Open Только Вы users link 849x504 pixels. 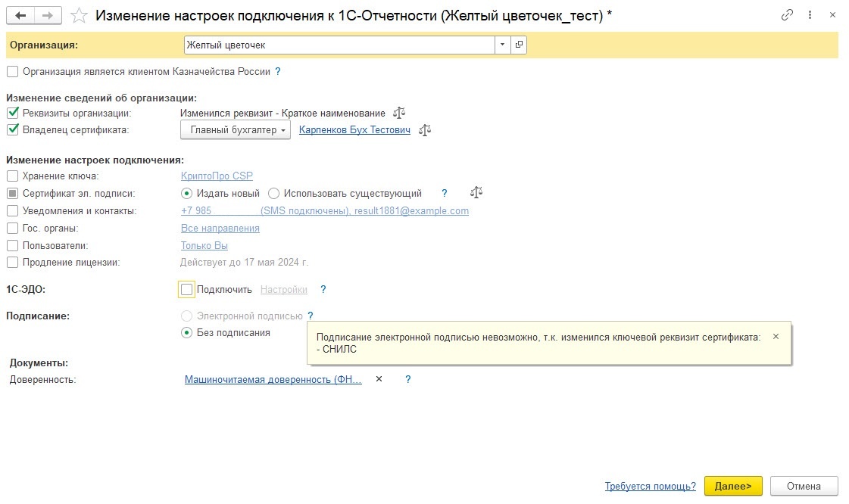tap(204, 245)
